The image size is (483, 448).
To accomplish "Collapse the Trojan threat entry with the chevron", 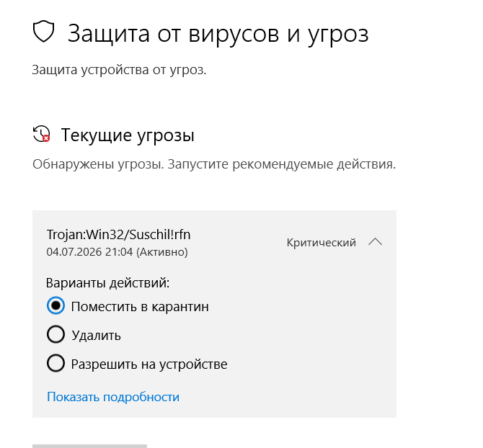I will 375,242.
